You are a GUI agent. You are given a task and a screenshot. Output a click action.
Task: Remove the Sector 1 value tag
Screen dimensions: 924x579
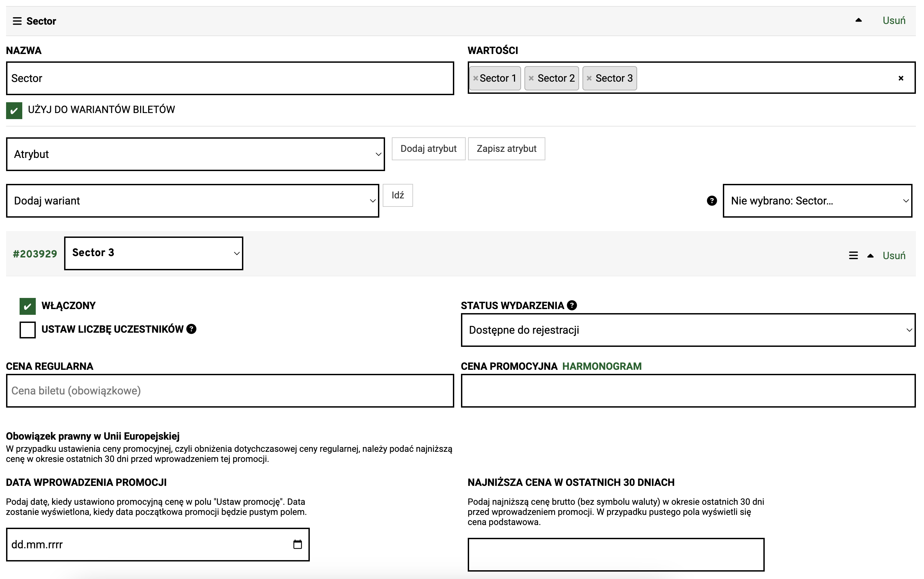point(475,78)
